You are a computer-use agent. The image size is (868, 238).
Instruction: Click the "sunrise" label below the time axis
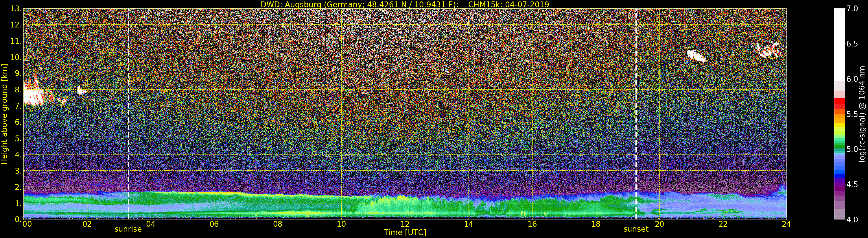pyautogui.click(x=128, y=229)
